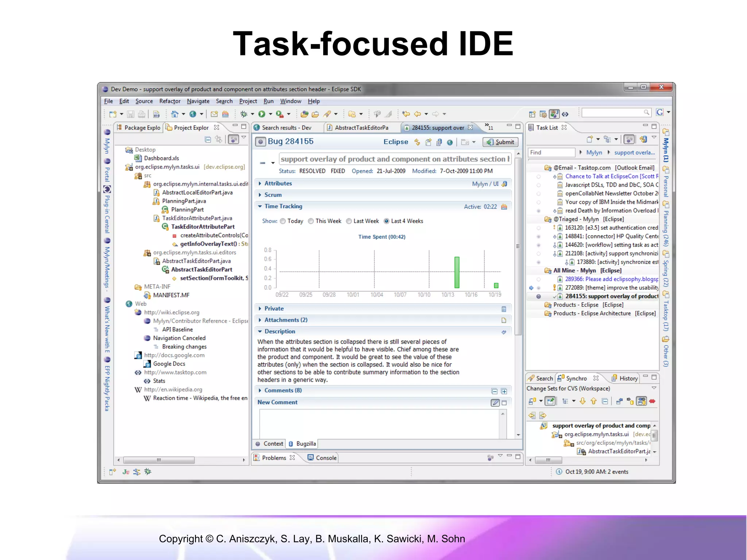Screen dimensions: 747x560
Task: Click the Print icon in main toolbar
Action: point(142,114)
